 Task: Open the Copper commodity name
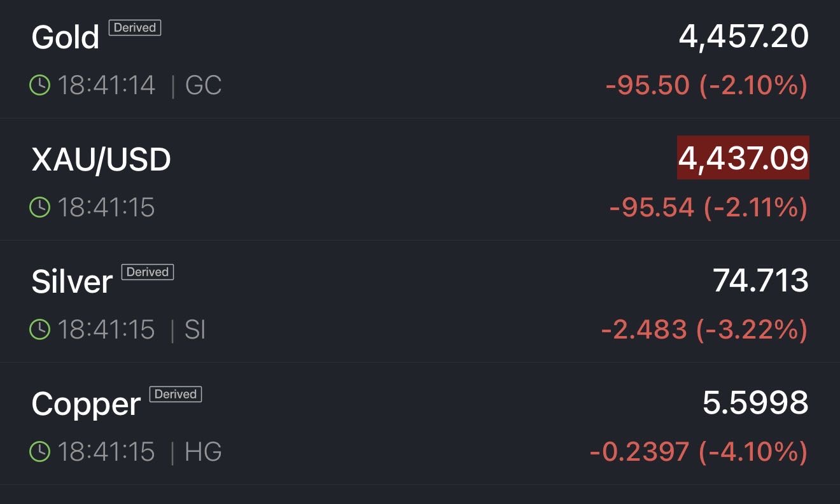click(86, 404)
